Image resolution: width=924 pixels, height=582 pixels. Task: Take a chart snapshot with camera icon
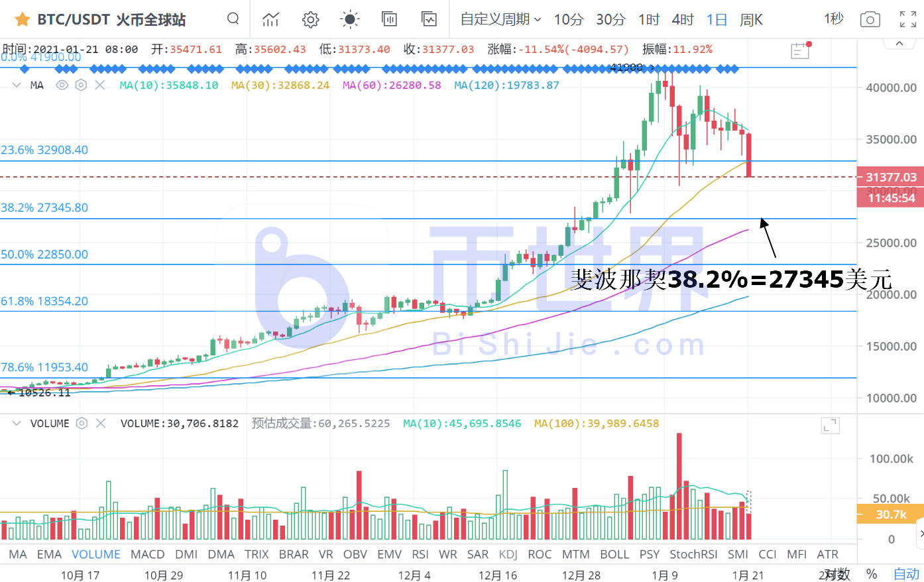pyautogui.click(x=870, y=19)
